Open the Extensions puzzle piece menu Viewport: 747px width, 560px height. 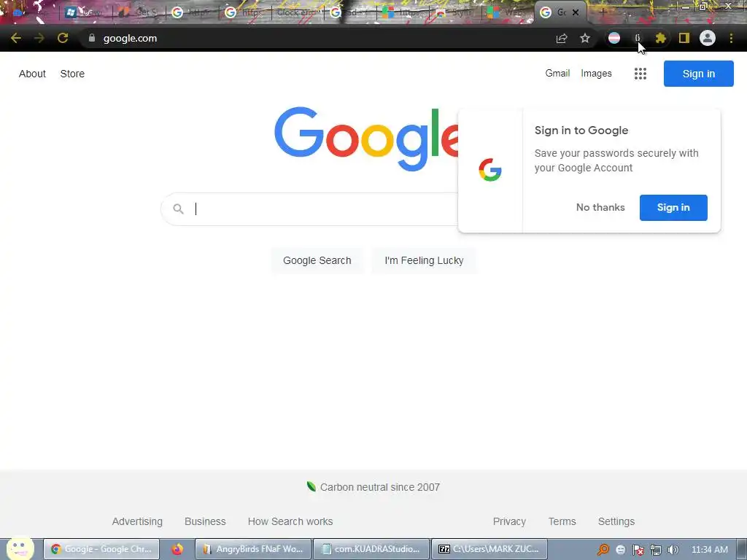[x=660, y=38]
